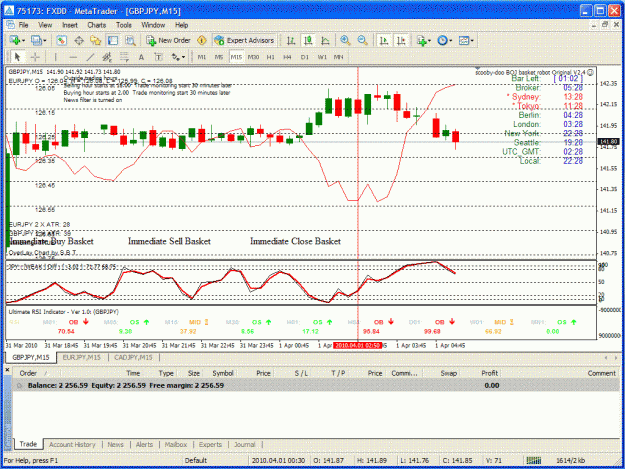Open the Periods clock icon
The width and height of the screenshot is (625, 469).
442,40
